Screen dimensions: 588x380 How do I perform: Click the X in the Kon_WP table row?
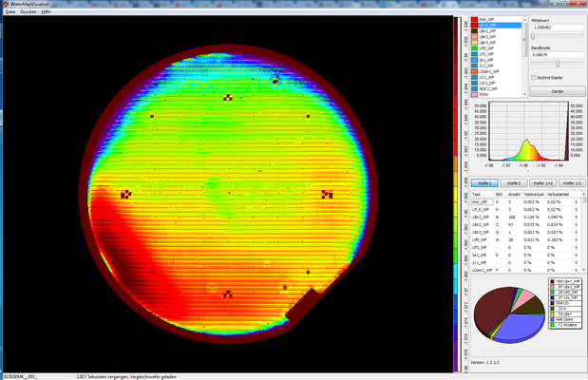[577, 202]
